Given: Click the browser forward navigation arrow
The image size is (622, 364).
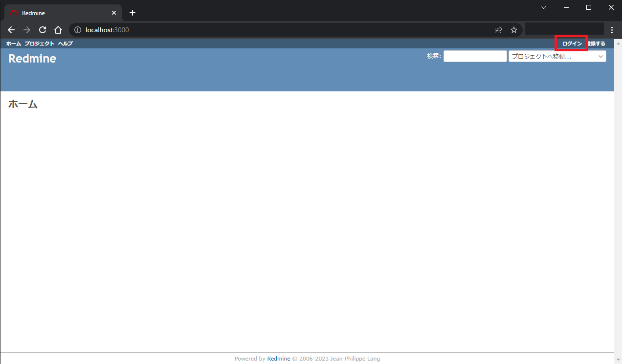Looking at the screenshot, I should coord(26,30).
